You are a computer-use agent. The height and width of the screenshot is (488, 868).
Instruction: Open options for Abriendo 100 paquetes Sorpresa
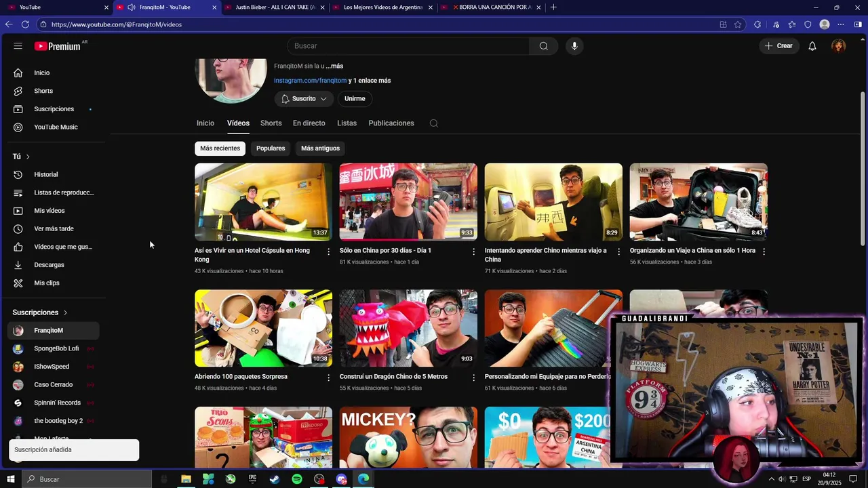tap(329, 378)
